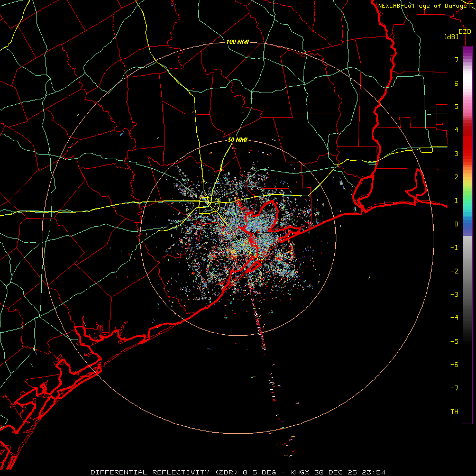Image resolution: width=476 pixels, height=476 pixels.
Task: Click the 7 value on color scale
Action: [x=456, y=59]
